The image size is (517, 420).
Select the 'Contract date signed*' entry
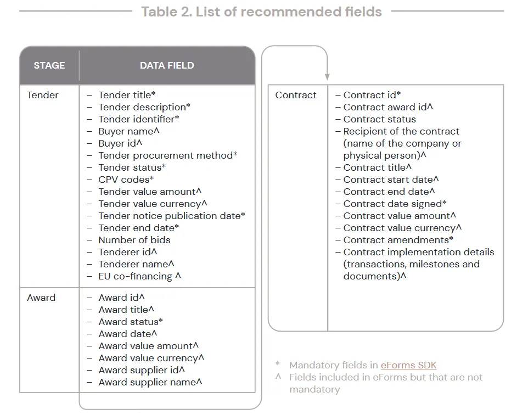[x=395, y=204]
